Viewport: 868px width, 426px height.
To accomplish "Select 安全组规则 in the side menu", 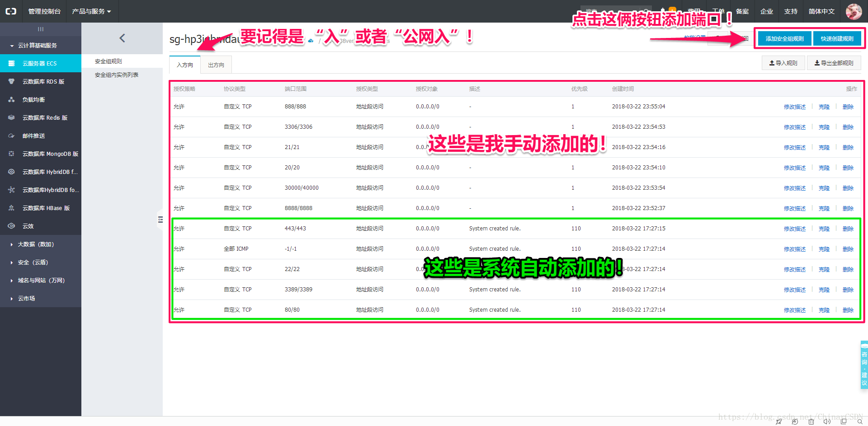I will [108, 61].
